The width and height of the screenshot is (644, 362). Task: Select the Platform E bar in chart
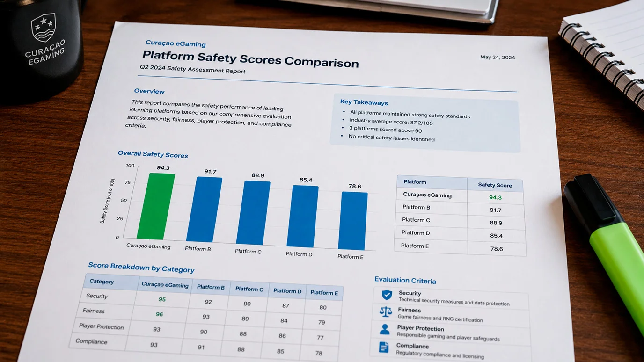[x=352, y=221]
